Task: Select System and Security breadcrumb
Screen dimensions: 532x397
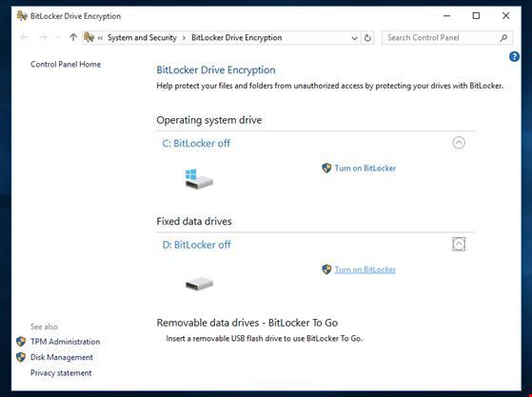Action: click(142, 38)
